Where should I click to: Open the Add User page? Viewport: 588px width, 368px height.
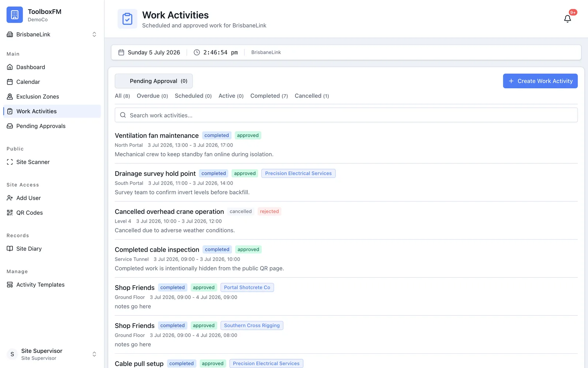52,198
